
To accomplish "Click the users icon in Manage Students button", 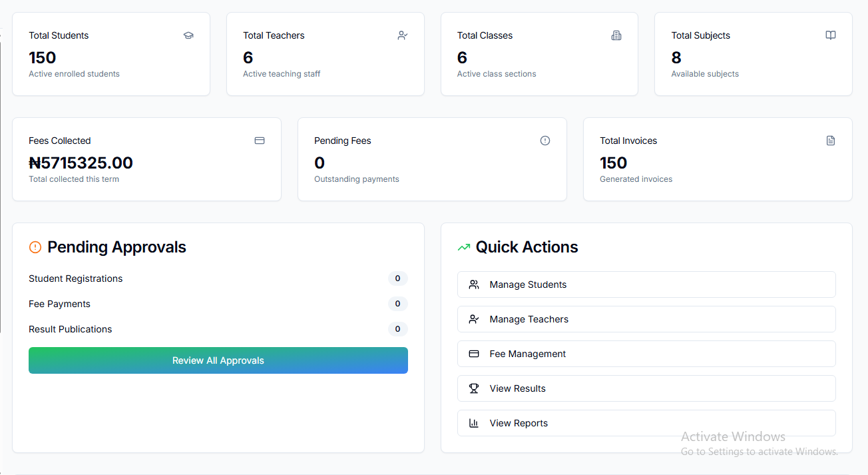I will tap(474, 284).
